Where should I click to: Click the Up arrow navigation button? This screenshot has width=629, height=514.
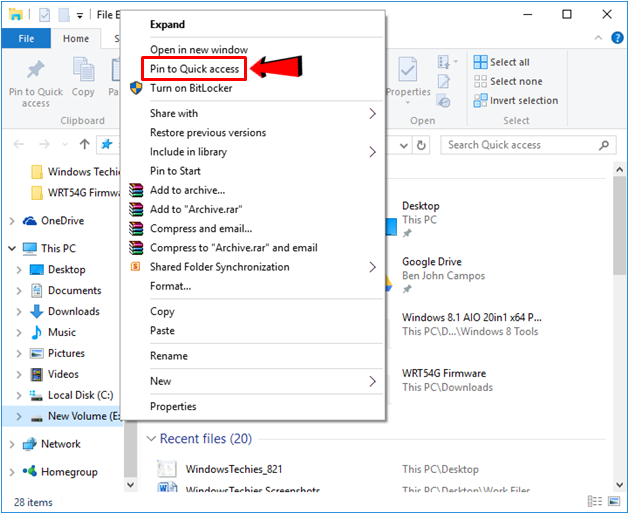84,144
